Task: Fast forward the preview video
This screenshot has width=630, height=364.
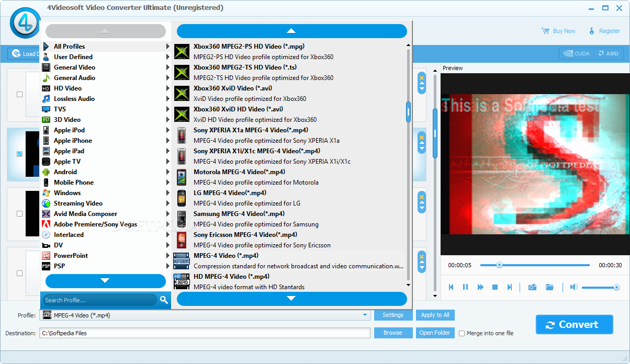Action: [x=480, y=287]
